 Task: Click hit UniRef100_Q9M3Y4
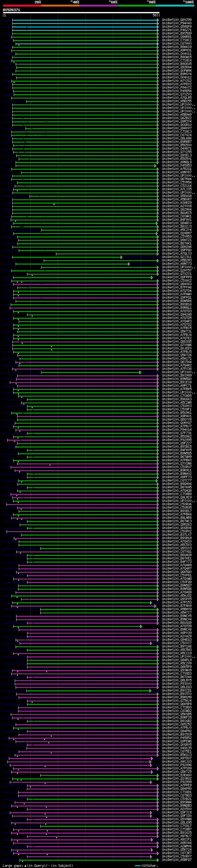pyautogui.click(x=177, y=121)
